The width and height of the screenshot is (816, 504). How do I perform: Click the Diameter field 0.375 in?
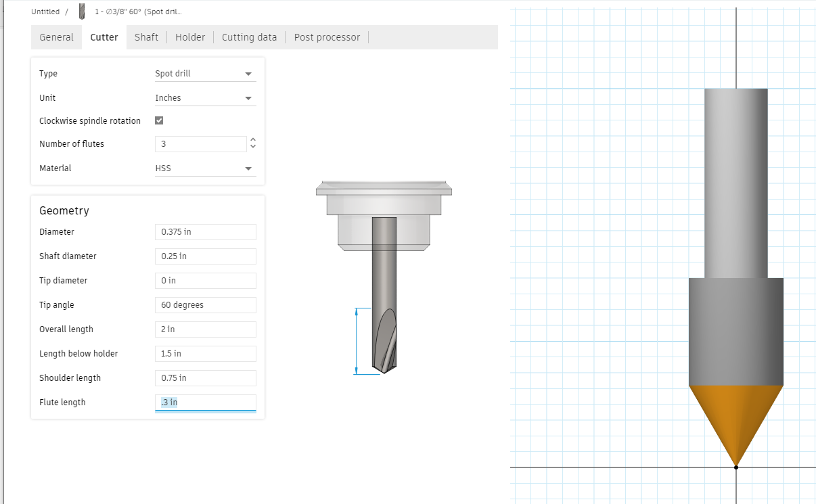206,232
